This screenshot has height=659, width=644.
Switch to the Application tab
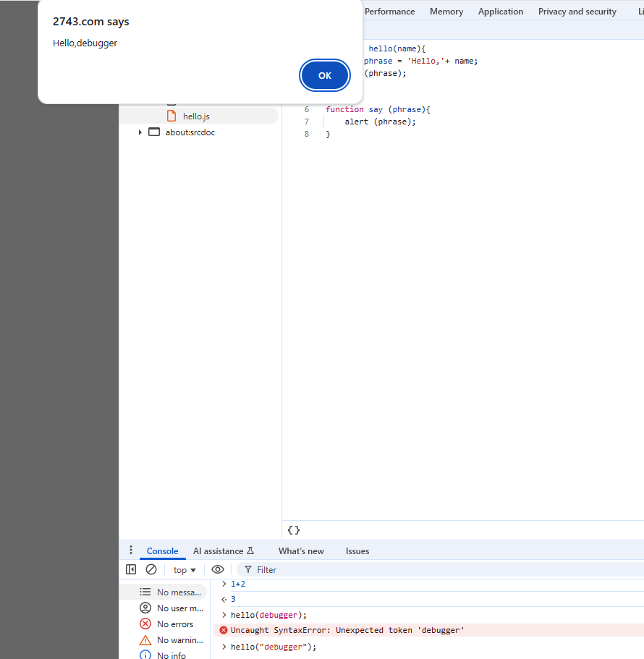[500, 12]
